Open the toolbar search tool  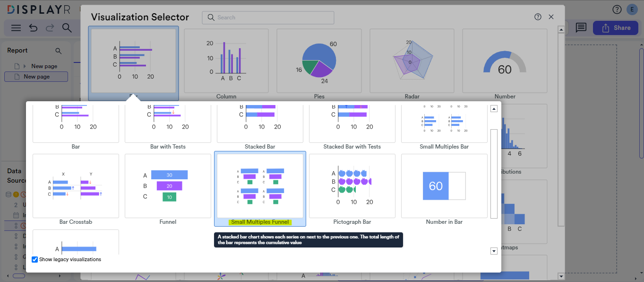tap(67, 28)
